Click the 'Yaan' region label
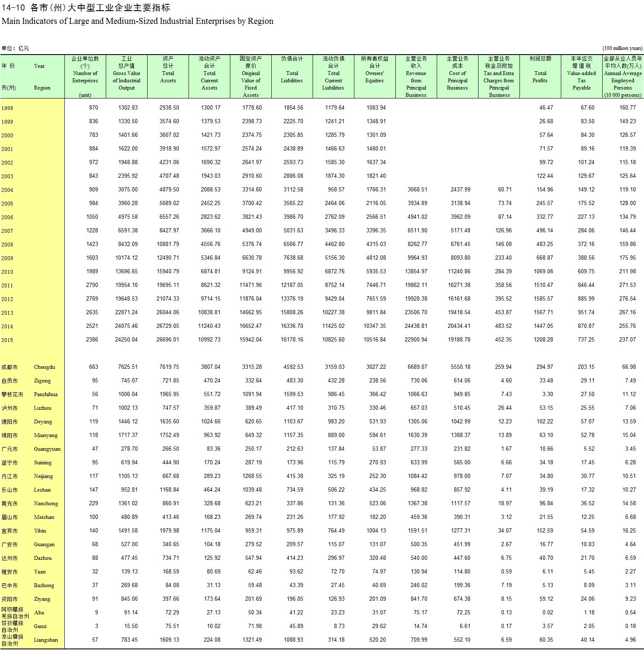 point(40,572)
